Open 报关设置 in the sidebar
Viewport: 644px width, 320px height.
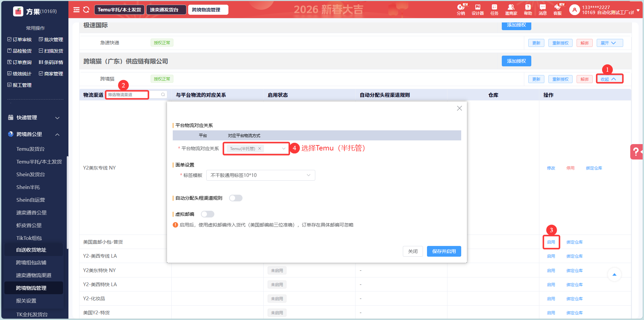tap(26, 301)
